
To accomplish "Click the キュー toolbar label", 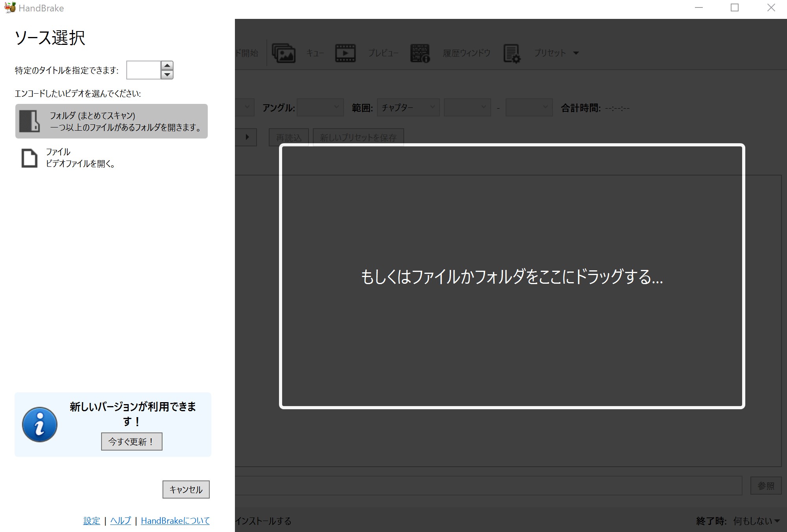I will pyautogui.click(x=315, y=53).
